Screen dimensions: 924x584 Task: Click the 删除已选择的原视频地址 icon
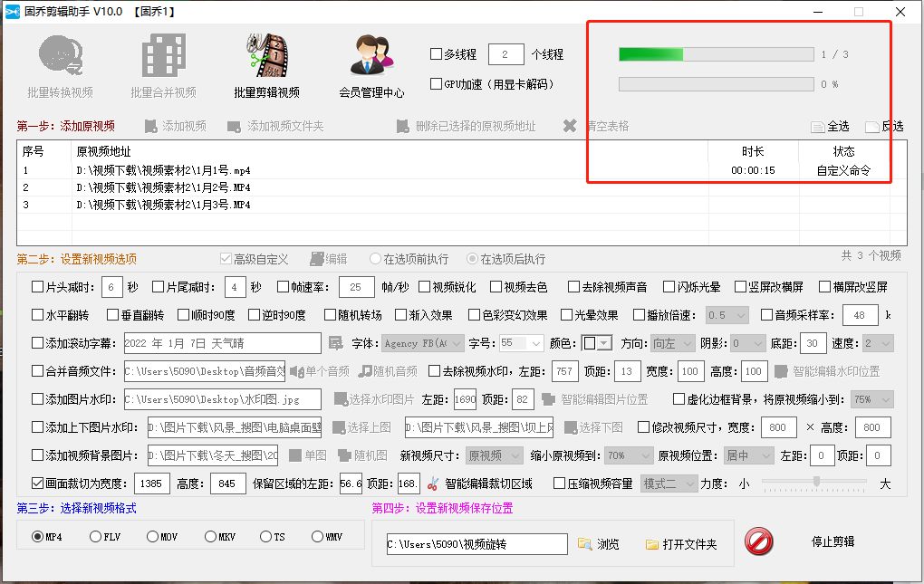(x=403, y=126)
